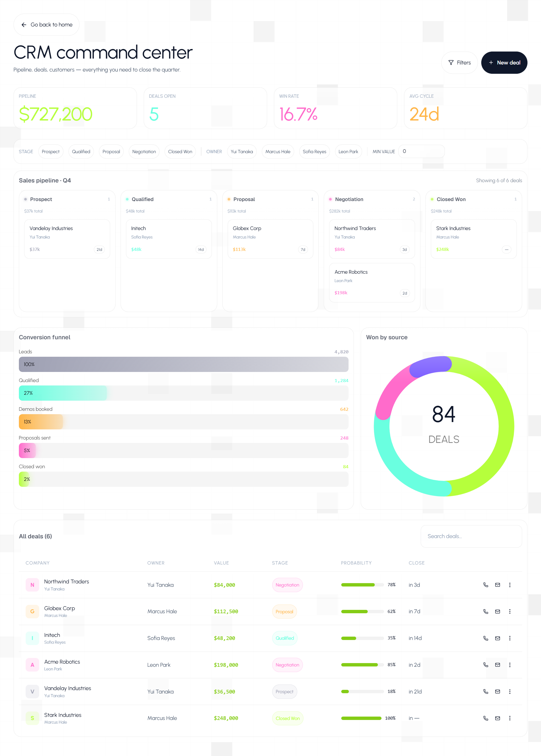Click the $112,500 value for Globex Corp
541x756 pixels.
coord(226,612)
